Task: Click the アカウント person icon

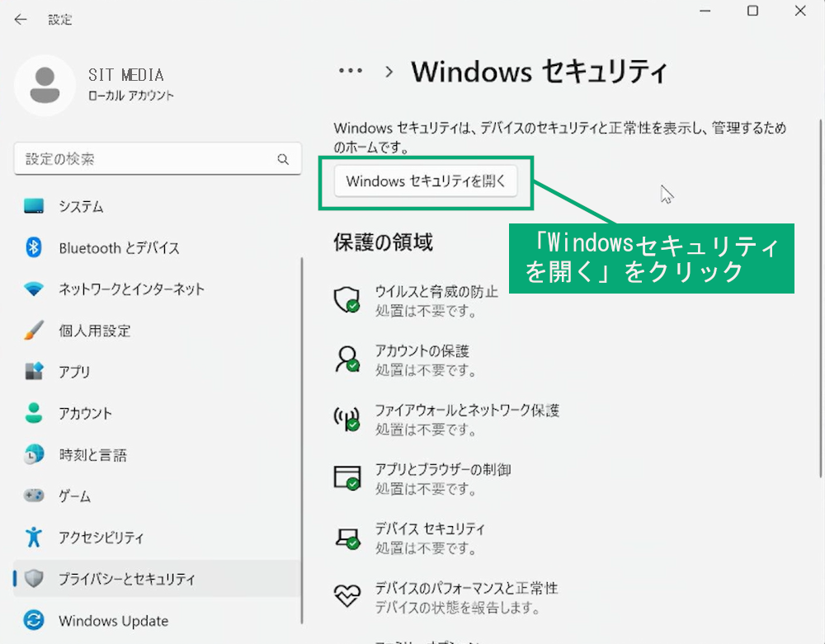Action: pos(34,412)
